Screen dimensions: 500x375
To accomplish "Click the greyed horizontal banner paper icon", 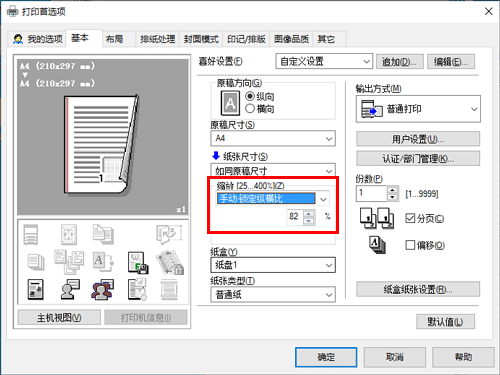I will [169, 289].
